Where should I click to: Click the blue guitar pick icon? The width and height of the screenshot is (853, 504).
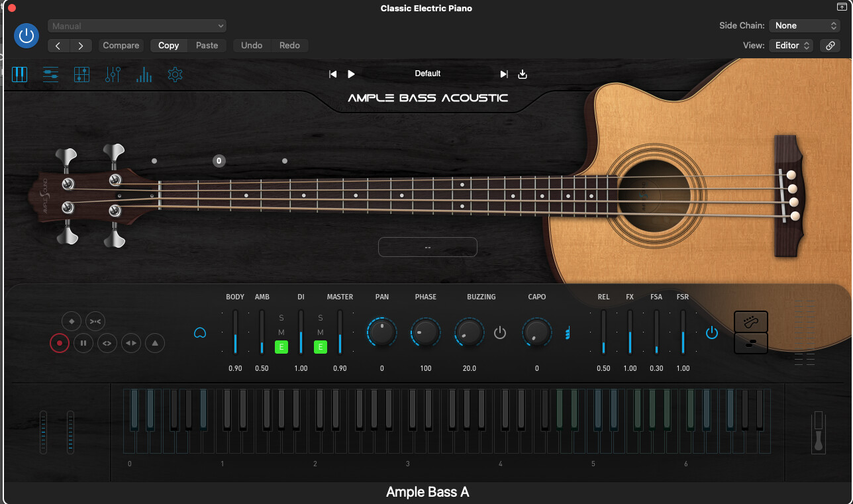(200, 333)
